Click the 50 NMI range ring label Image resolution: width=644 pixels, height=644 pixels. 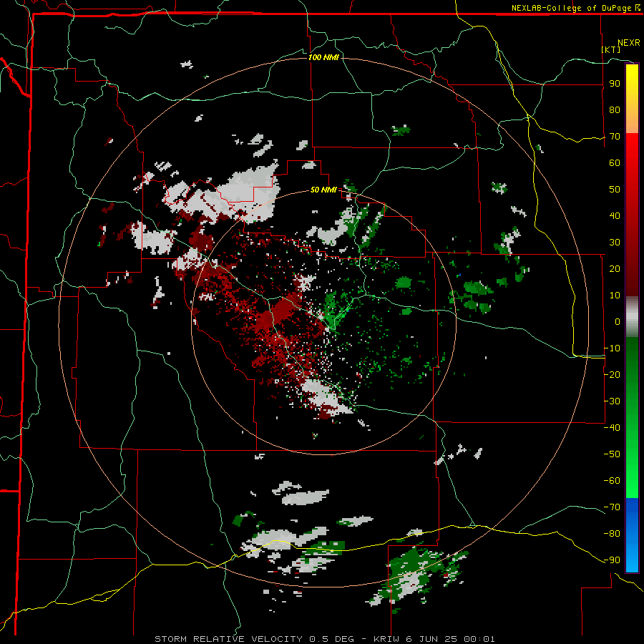323,190
